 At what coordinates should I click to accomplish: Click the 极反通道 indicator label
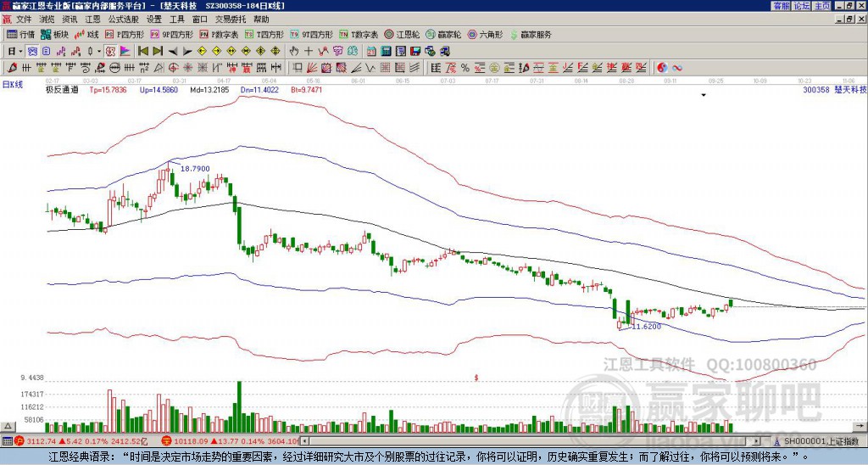[61, 89]
